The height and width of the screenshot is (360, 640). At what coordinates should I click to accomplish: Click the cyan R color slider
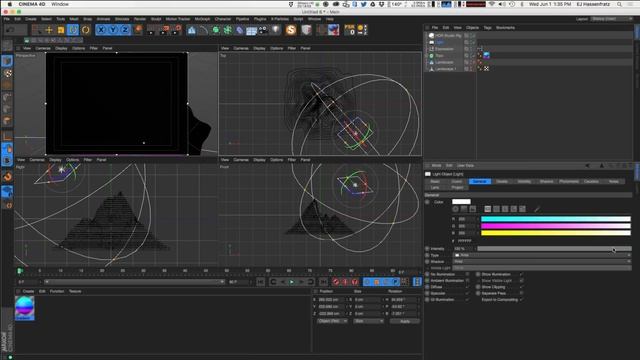pyautogui.click(x=556, y=219)
